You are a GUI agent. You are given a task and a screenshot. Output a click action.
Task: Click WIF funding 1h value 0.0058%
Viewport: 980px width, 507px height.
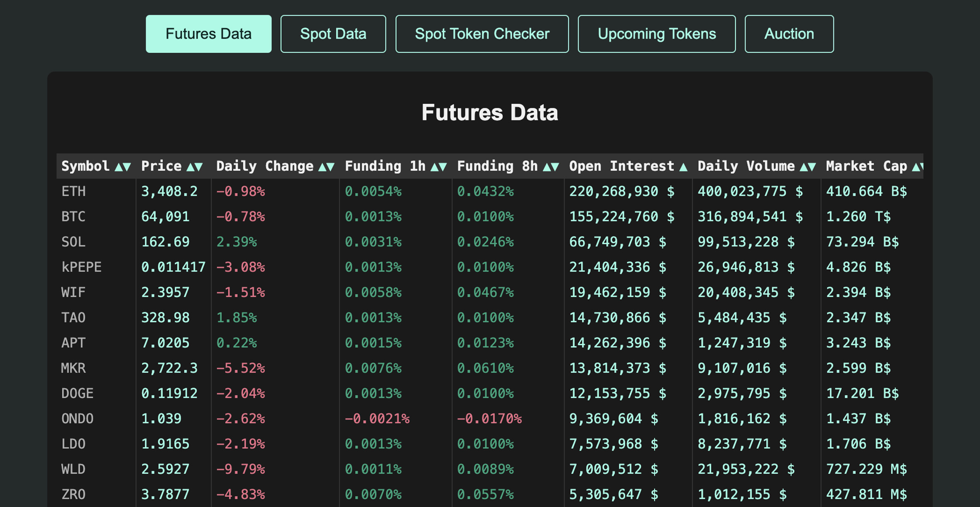coord(373,292)
